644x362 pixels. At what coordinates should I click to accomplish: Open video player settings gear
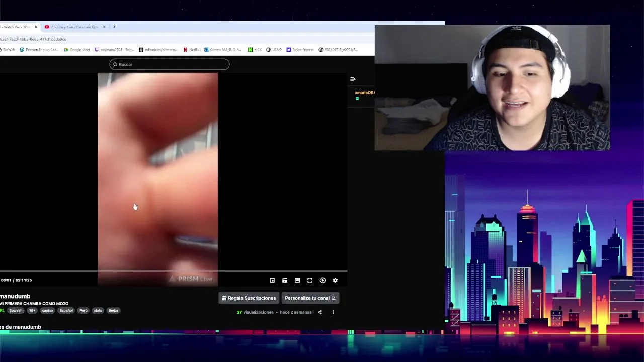pyautogui.click(x=335, y=280)
